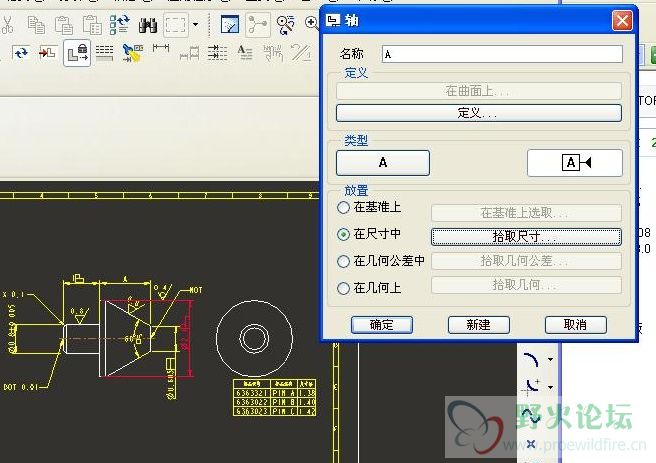Click the dashed selection box tool
Screen dimensions: 656x463
(x=176, y=25)
